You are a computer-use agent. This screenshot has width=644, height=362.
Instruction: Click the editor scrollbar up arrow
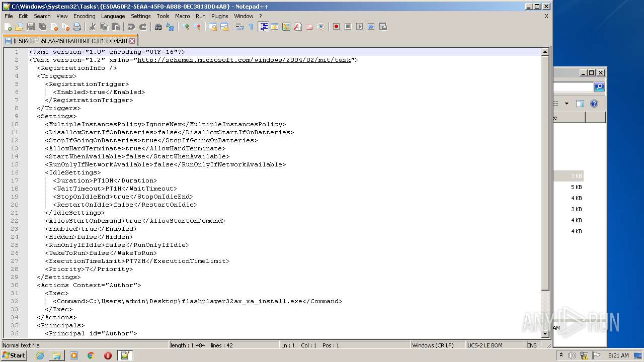[x=545, y=52]
